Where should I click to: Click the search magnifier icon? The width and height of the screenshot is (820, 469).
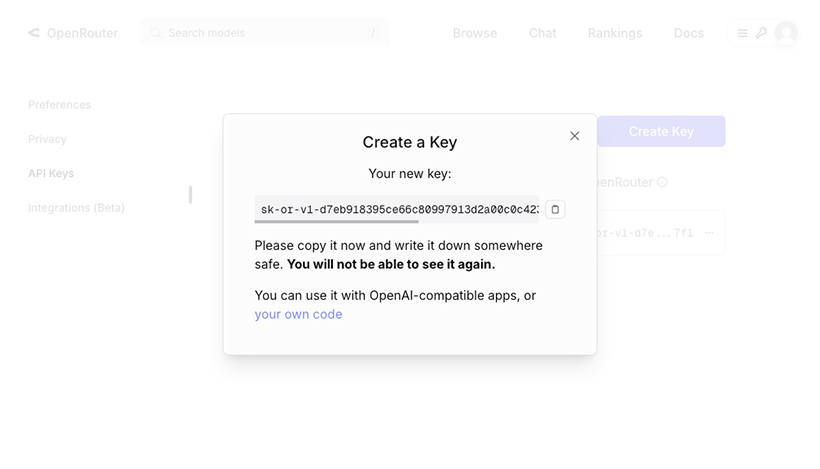click(156, 33)
